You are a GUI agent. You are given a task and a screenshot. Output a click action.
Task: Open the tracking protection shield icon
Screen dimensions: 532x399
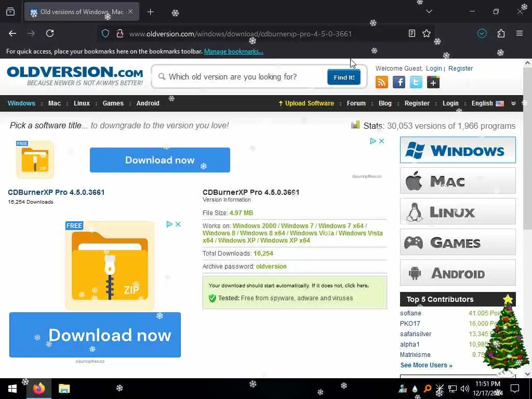105,33
